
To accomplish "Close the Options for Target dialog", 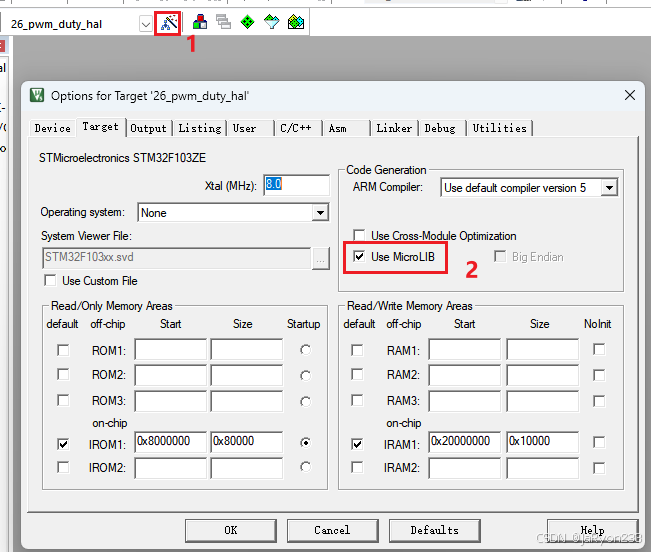I will (x=630, y=95).
